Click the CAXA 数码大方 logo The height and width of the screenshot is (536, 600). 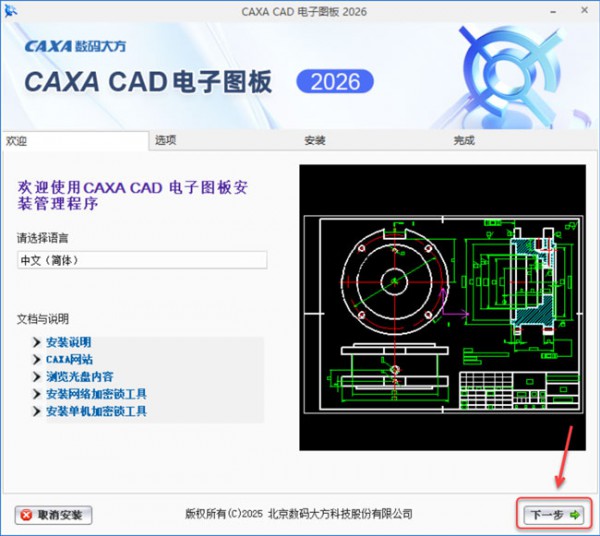pos(75,46)
